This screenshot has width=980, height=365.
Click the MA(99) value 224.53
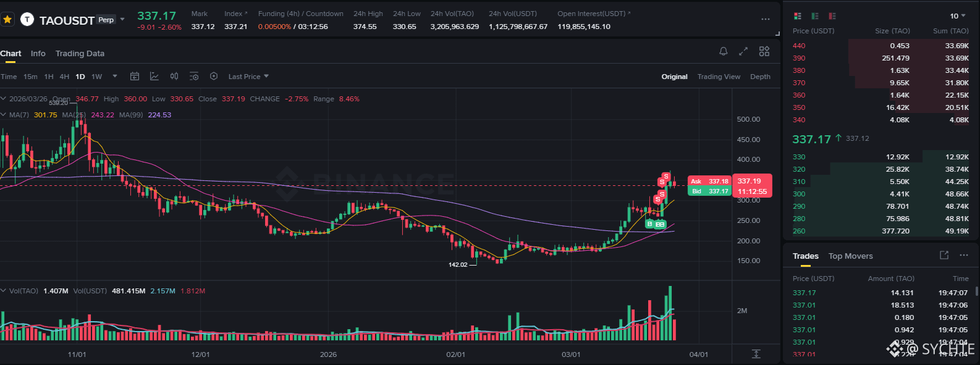click(x=159, y=115)
